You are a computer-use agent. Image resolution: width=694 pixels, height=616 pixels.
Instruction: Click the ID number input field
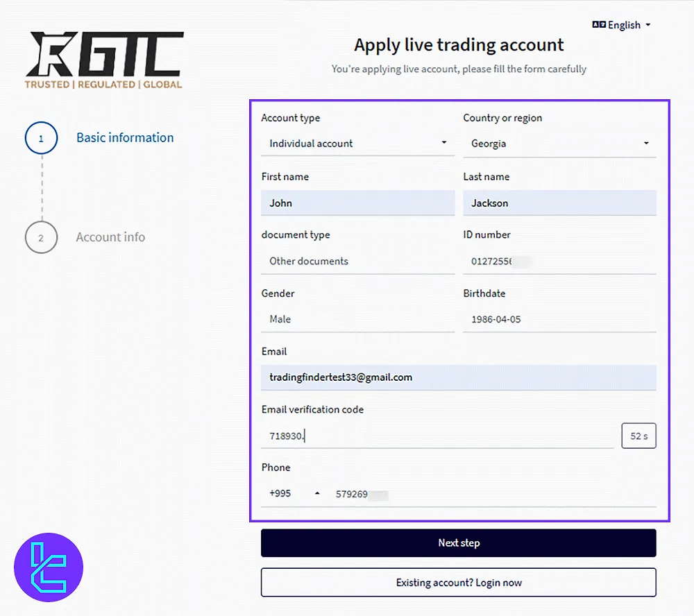click(x=559, y=261)
